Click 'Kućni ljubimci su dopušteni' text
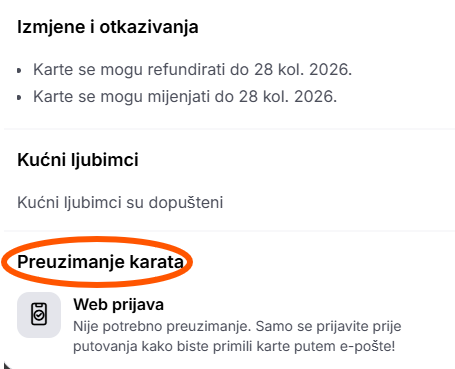 point(120,202)
